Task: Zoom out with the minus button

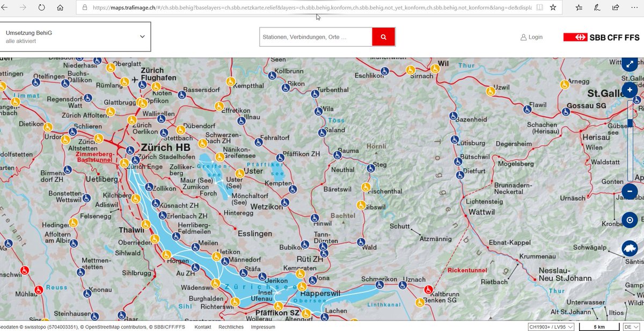Action: coord(630,191)
